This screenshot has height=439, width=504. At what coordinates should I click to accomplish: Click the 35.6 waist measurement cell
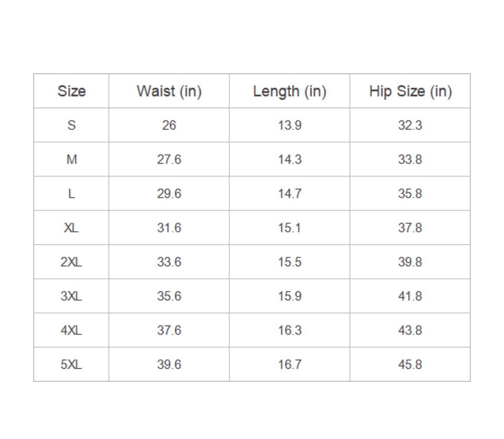169,296
